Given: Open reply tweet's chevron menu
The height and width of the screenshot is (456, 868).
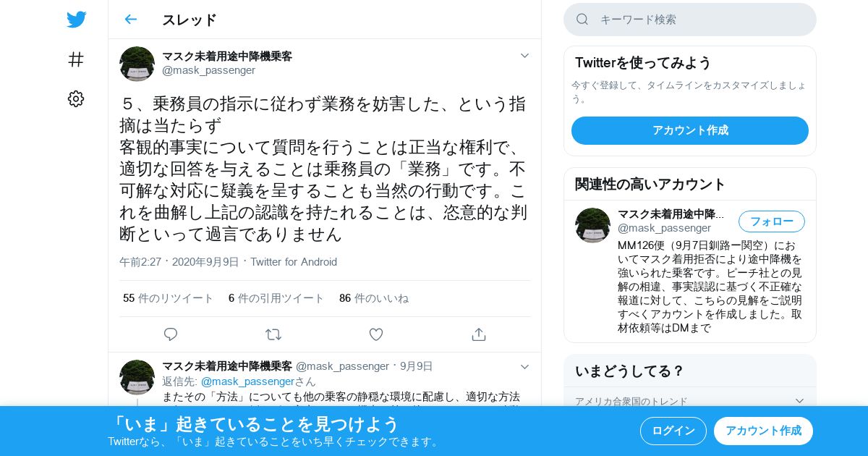Looking at the screenshot, I should [x=524, y=367].
